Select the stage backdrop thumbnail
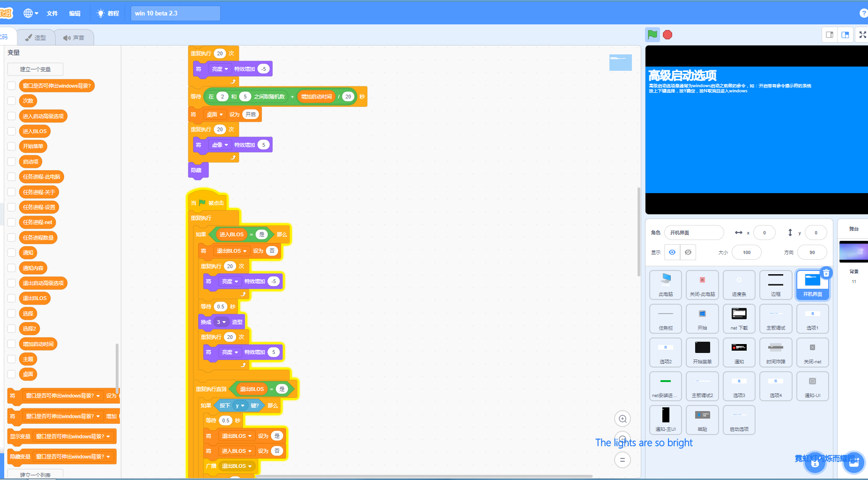868x480 pixels. [853, 252]
